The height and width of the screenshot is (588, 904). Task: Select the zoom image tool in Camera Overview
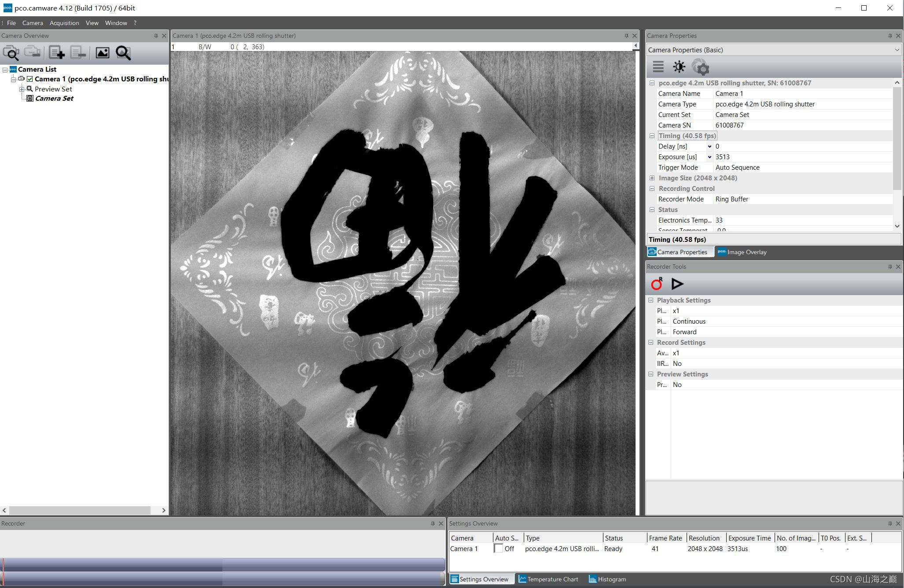tap(124, 53)
